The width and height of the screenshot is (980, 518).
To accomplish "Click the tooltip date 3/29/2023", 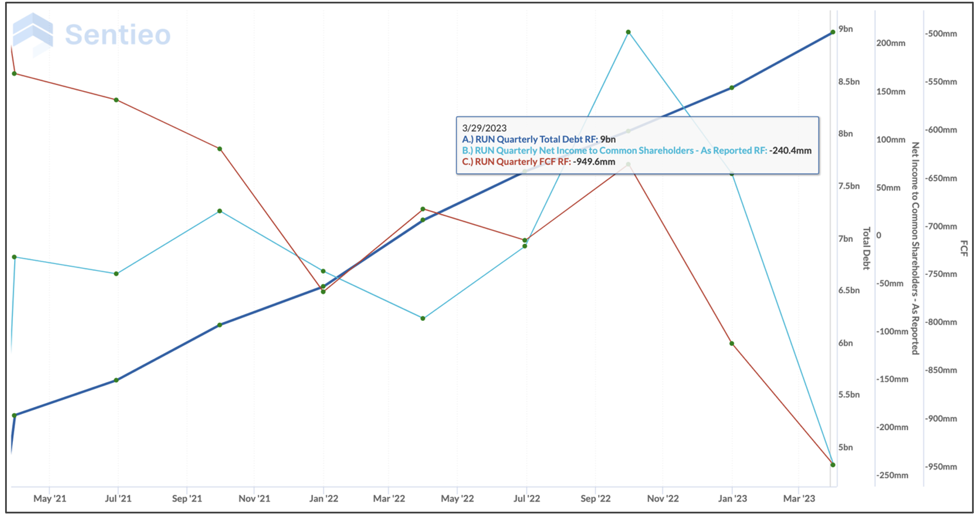I will [484, 128].
